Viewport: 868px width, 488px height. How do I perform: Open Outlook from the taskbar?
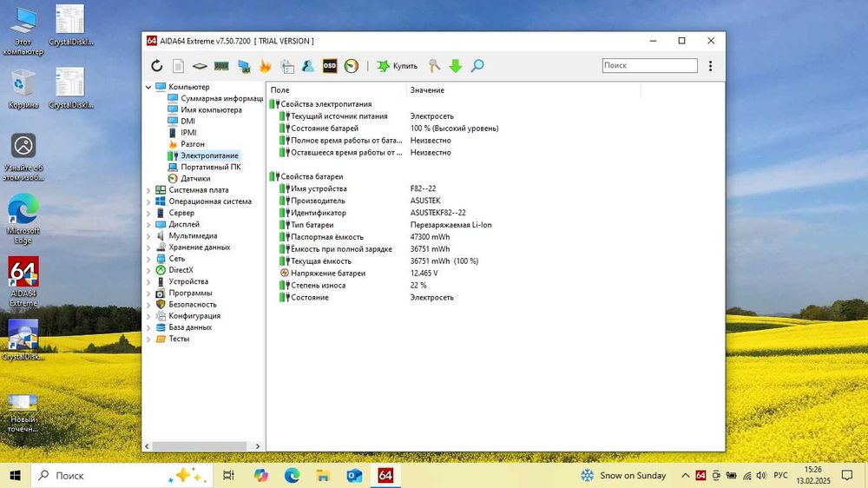pos(354,475)
